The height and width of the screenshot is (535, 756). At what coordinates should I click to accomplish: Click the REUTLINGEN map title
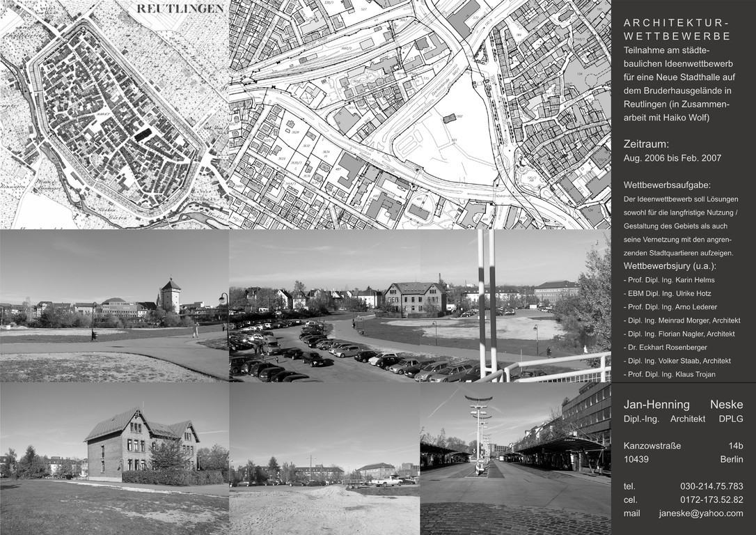[x=180, y=9]
